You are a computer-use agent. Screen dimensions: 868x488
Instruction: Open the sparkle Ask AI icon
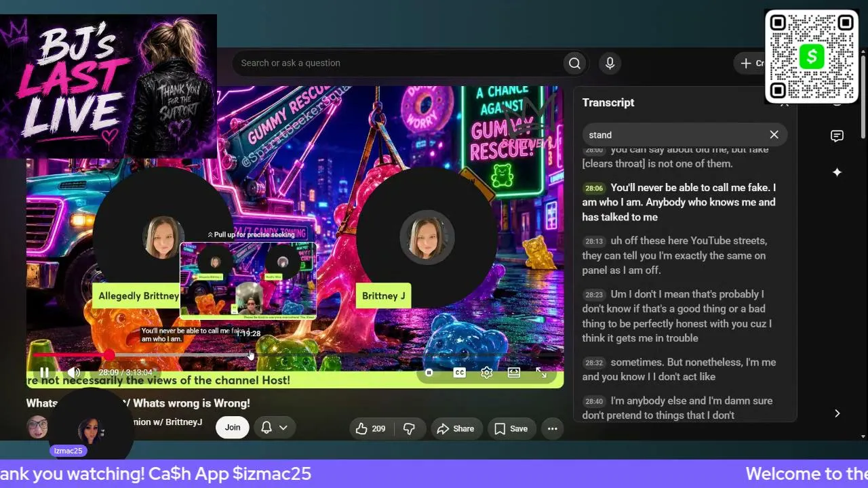point(837,172)
